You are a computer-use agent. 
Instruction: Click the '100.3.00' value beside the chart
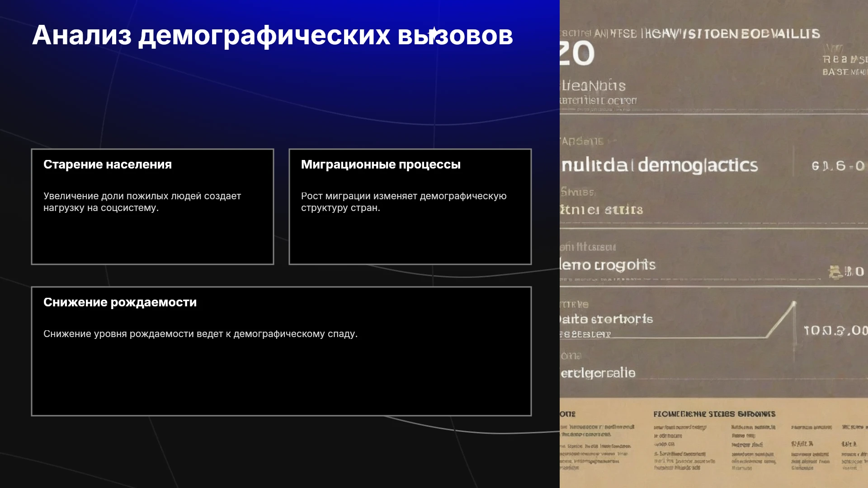[x=835, y=331]
